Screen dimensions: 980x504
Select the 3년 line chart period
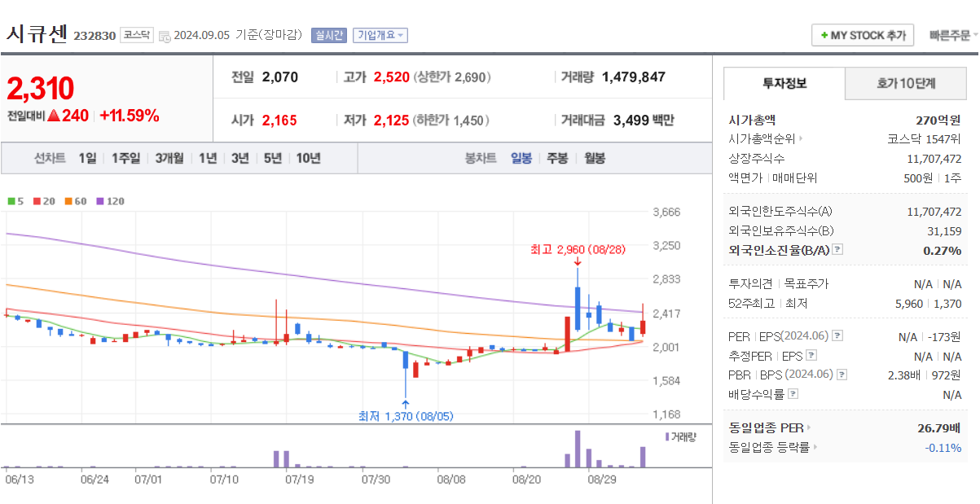point(240,158)
